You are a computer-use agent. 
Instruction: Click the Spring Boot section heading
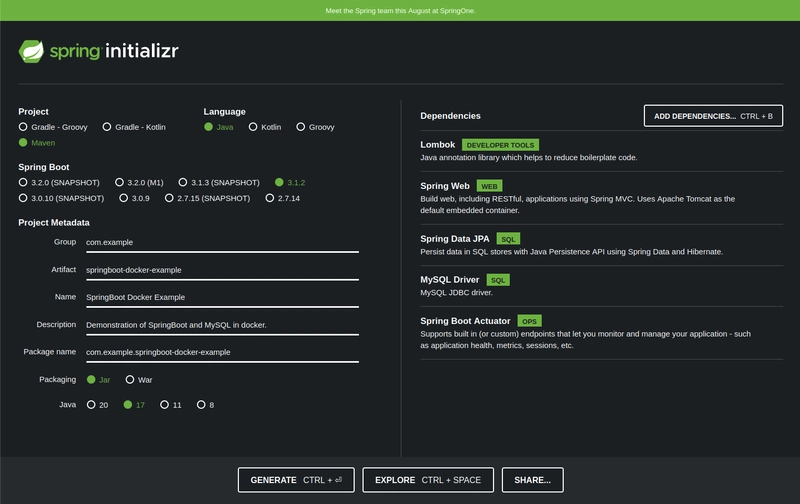click(x=44, y=167)
